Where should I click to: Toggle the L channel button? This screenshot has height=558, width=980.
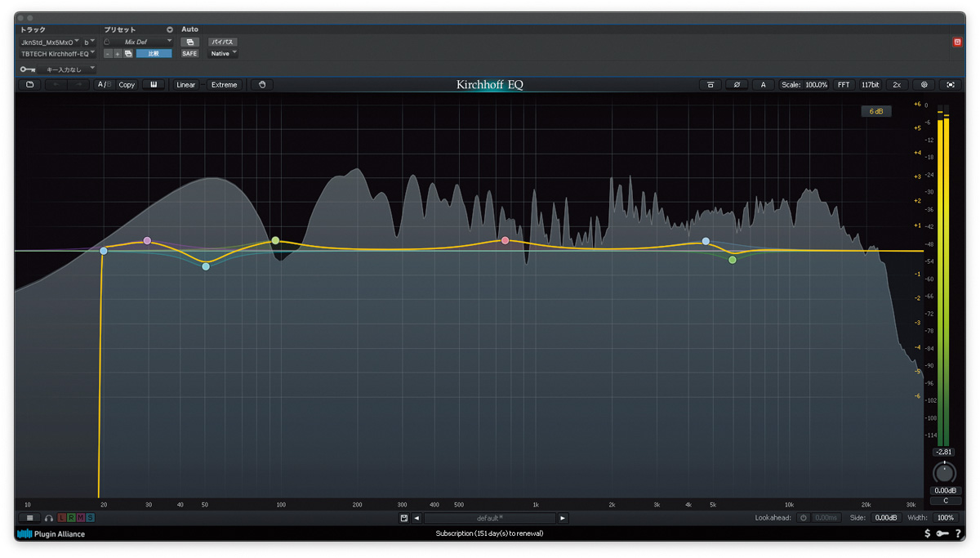[62, 518]
